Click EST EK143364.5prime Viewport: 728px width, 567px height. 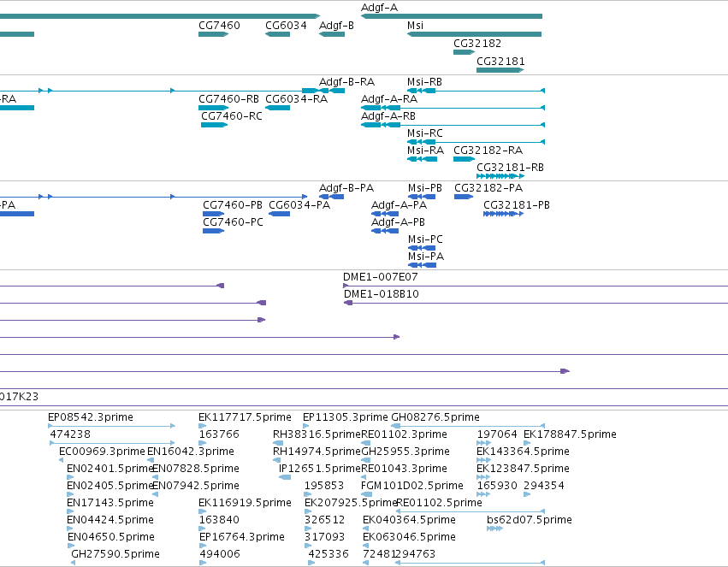[523, 452]
